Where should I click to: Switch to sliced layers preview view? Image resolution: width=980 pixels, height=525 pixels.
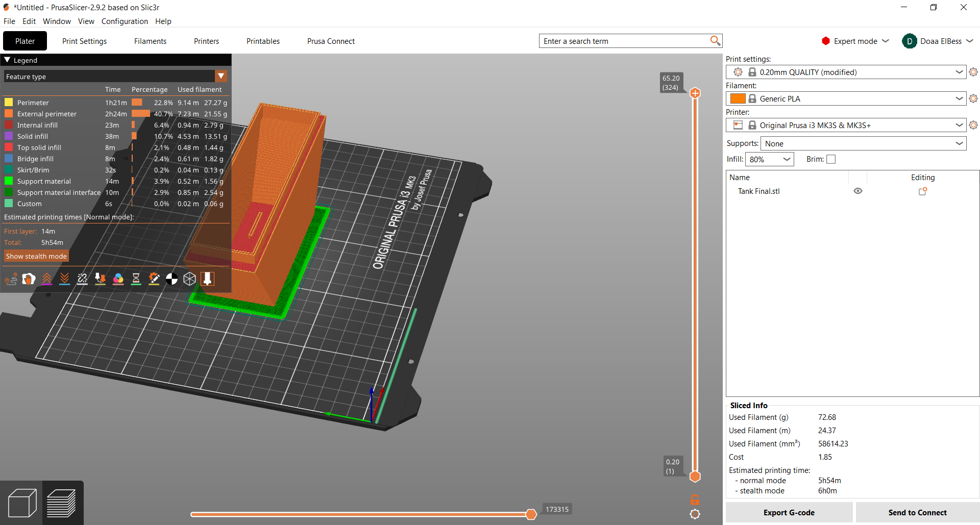pos(62,503)
